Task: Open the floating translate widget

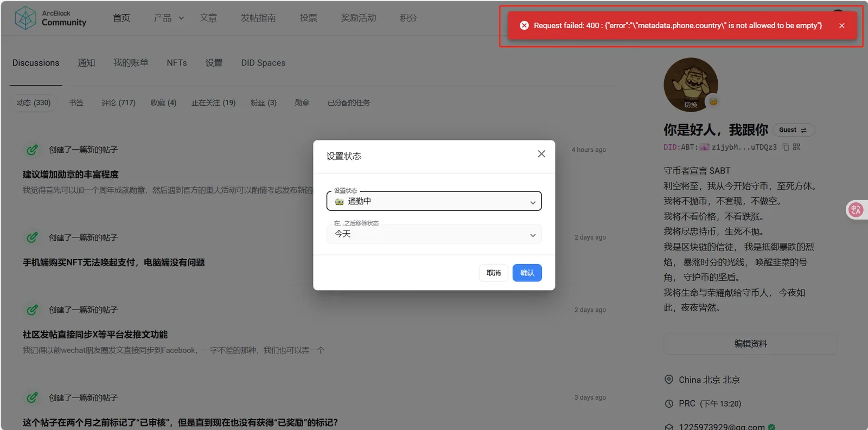Action: [856, 210]
